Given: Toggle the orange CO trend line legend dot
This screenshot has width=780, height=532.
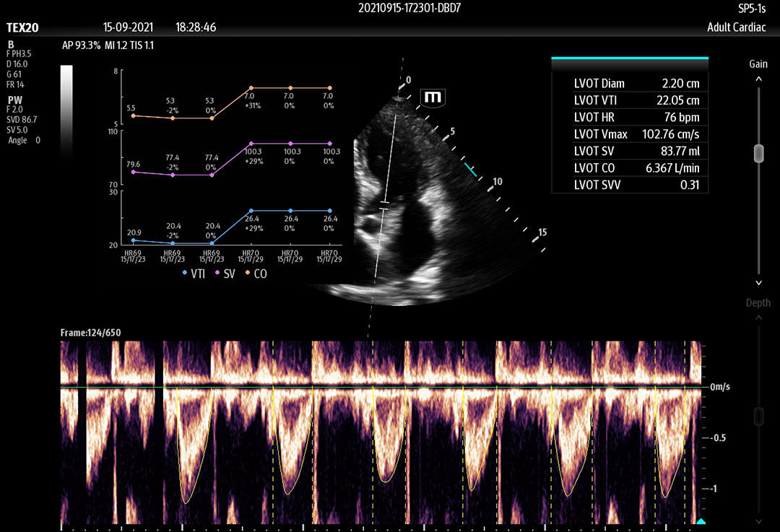Looking at the screenshot, I should pyautogui.click(x=248, y=274).
